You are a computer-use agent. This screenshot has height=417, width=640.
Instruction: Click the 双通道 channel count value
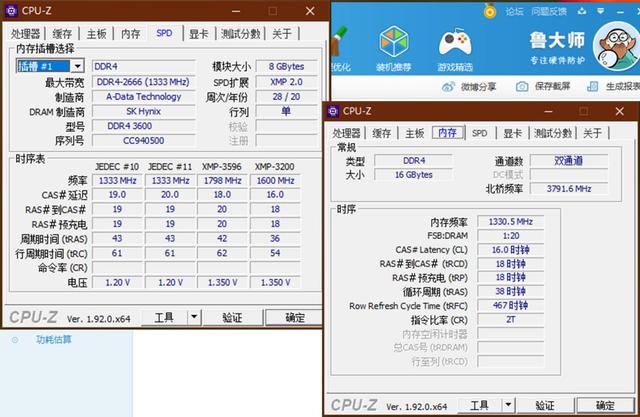[x=569, y=161]
